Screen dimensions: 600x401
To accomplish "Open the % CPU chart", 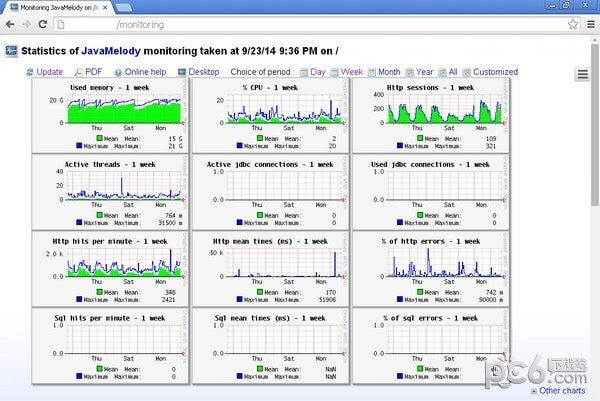I will tap(271, 116).
